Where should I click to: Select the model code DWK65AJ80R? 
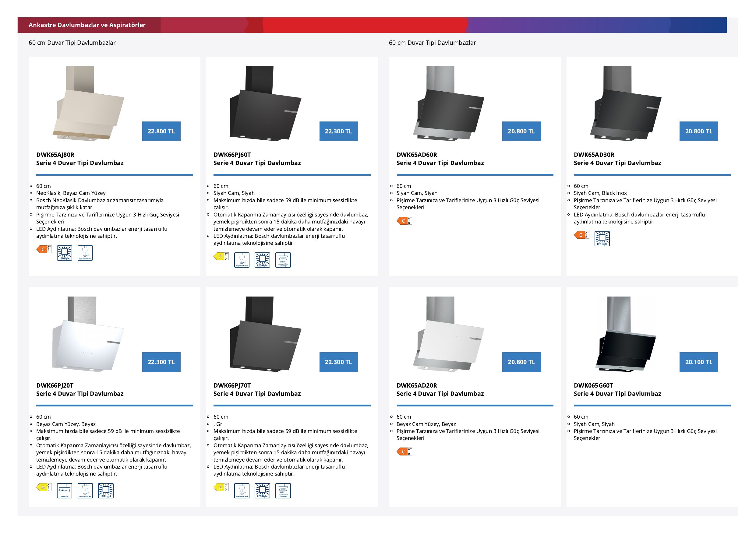point(55,155)
